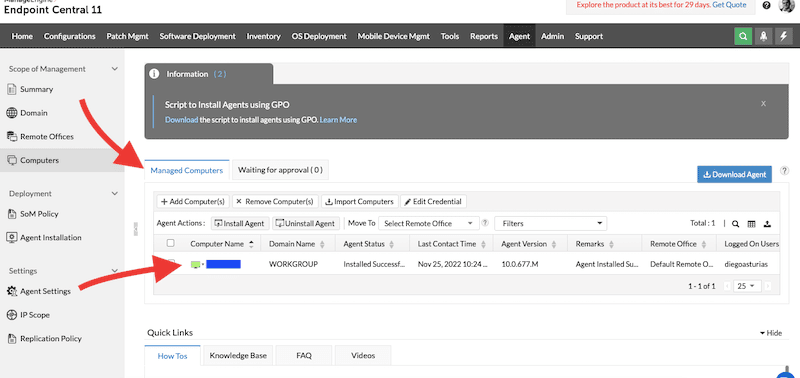
Task: Select the Managed Computers tab
Action: [187, 170]
